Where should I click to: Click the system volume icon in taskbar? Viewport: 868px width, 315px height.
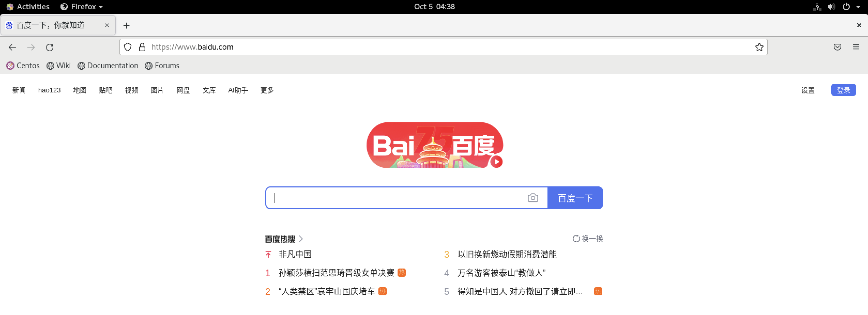coord(830,6)
